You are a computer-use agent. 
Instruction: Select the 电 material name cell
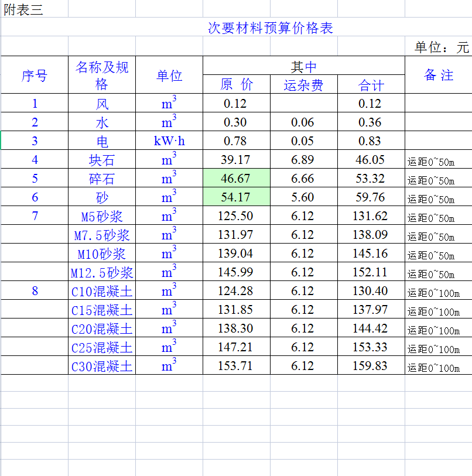(102, 141)
